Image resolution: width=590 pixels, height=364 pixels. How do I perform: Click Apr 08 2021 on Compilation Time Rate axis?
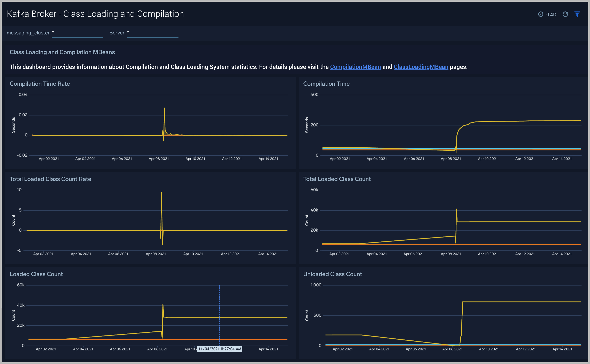(159, 159)
